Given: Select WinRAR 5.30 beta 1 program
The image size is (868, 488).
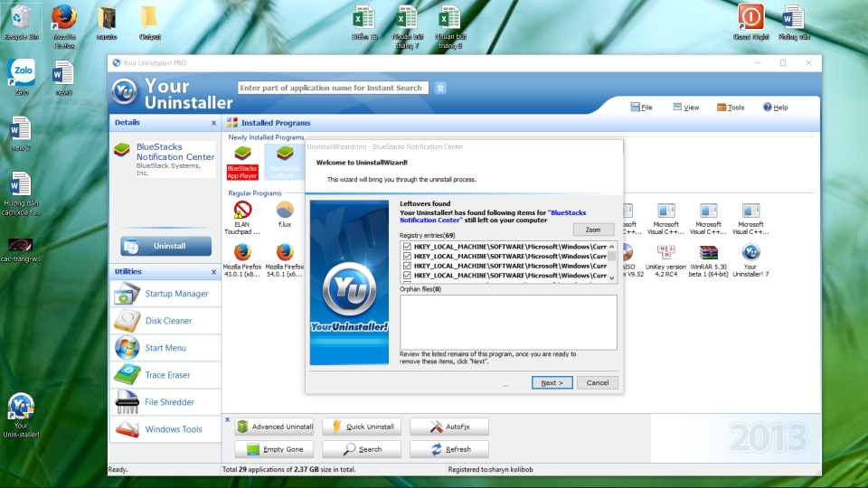Looking at the screenshot, I should pyautogui.click(x=708, y=260).
